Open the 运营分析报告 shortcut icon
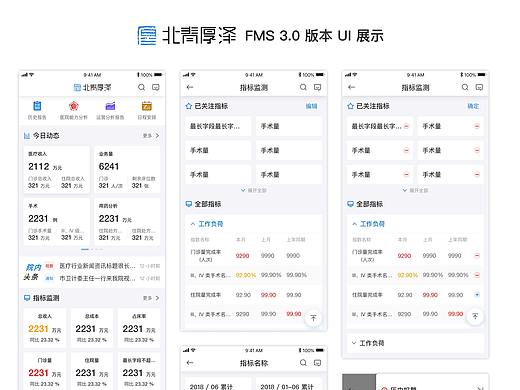The width and height of the screenshot is (520, 390). tap(110, 106)
